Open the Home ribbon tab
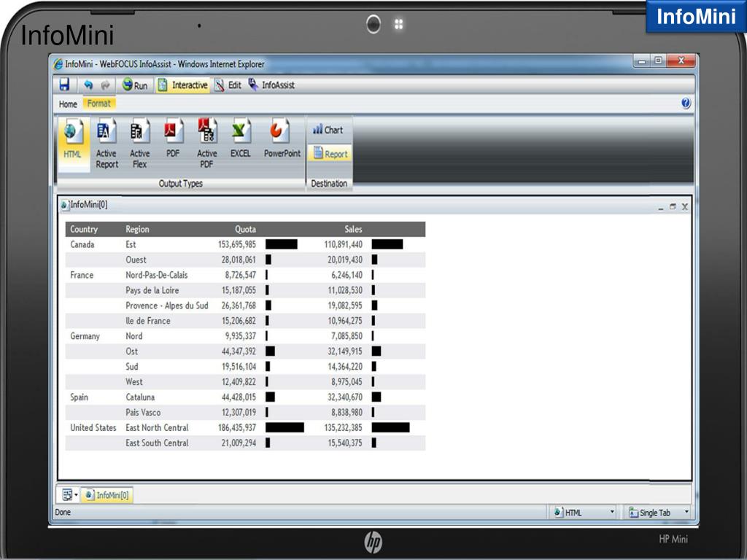The height and width of the screenshot is (560, 747). (68, 104)
